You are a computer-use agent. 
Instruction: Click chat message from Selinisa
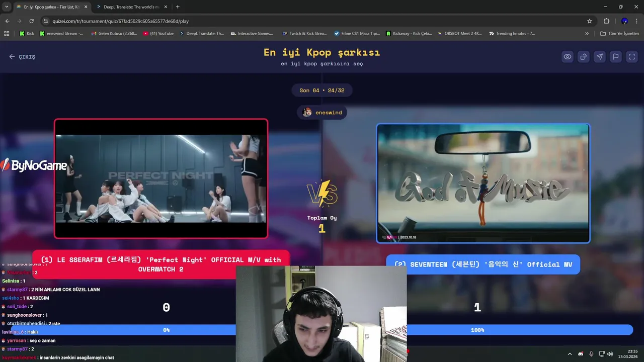14,281
